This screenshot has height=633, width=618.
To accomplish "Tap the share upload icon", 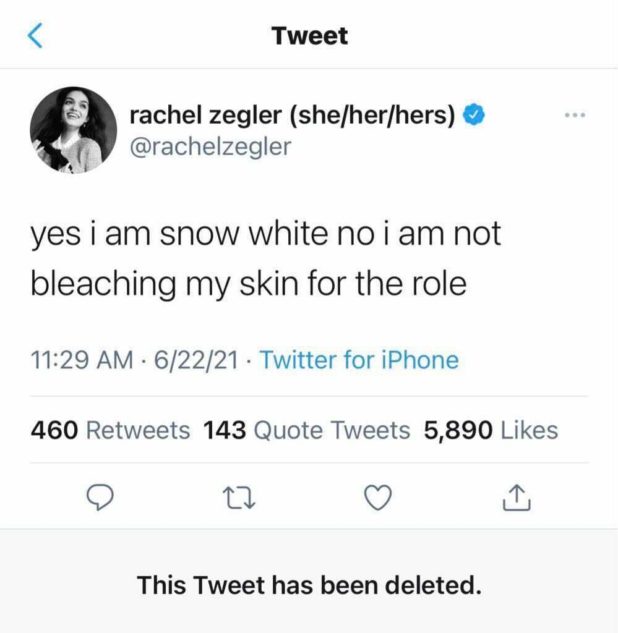I will click(x=512, y=496).
